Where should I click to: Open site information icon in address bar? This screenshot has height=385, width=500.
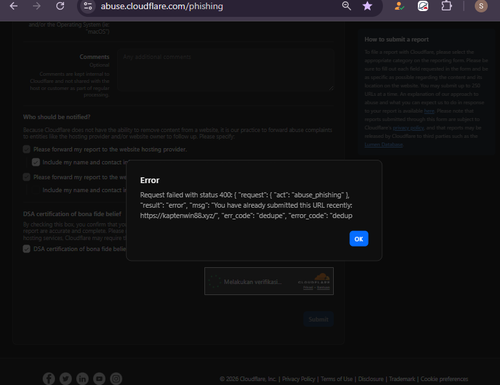tap(88, 6)
